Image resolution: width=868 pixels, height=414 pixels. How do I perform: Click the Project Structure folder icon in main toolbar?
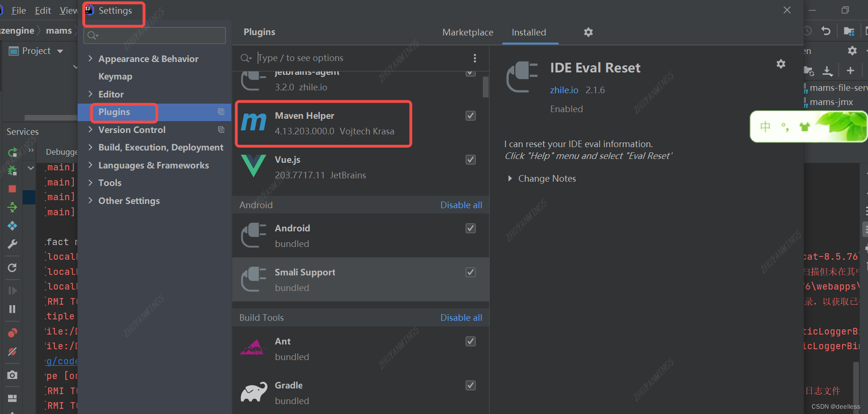pos(849,31)
